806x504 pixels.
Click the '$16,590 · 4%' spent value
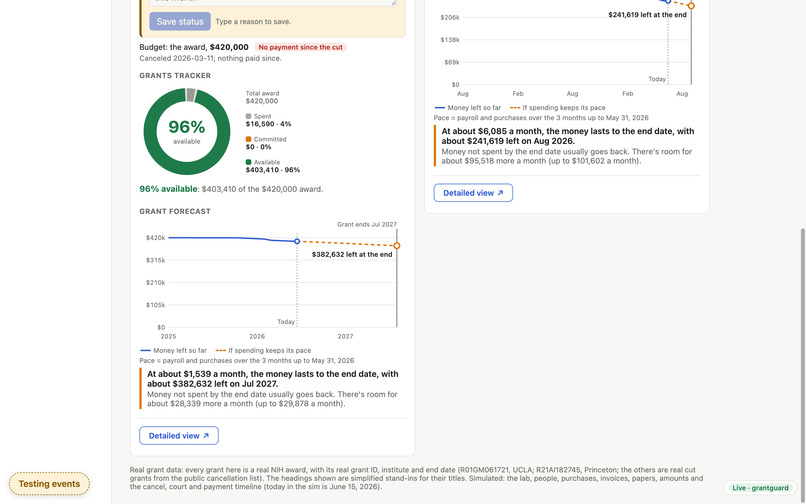point(268,124)
